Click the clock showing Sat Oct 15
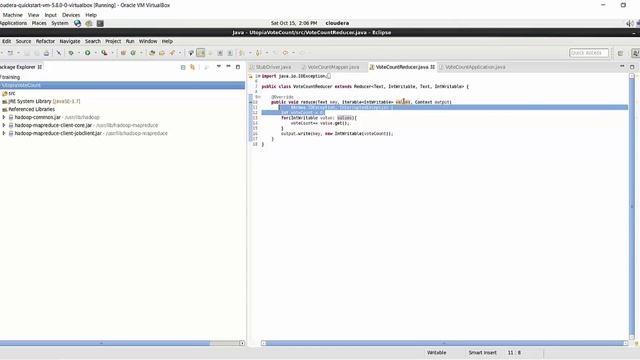This screenshot has height=360, width=640. point(294,23)
